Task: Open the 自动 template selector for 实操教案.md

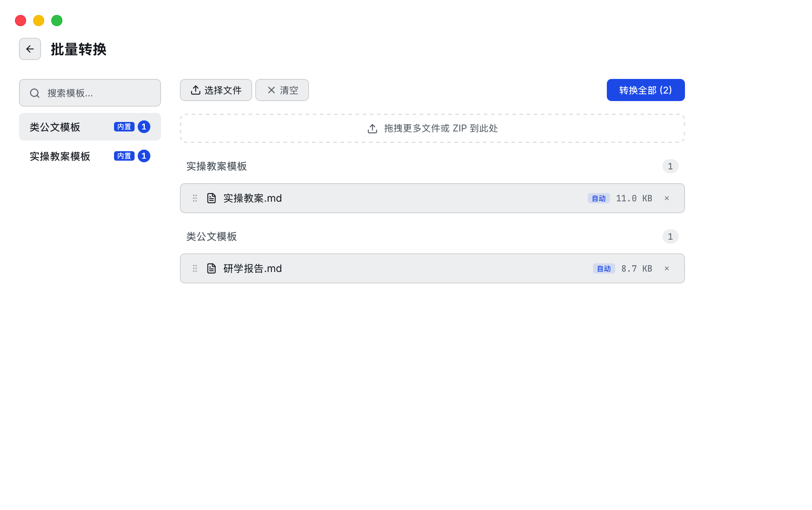Action: 599,198
